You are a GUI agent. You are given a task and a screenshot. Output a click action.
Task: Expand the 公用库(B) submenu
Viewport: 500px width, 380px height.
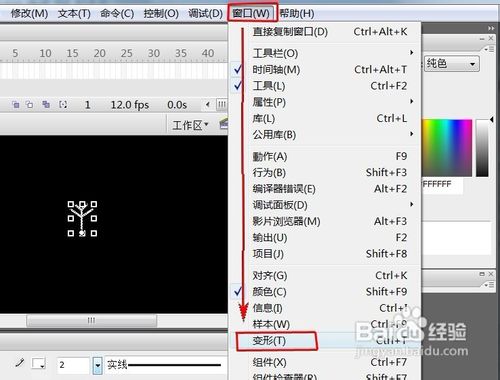pos(325,135)
